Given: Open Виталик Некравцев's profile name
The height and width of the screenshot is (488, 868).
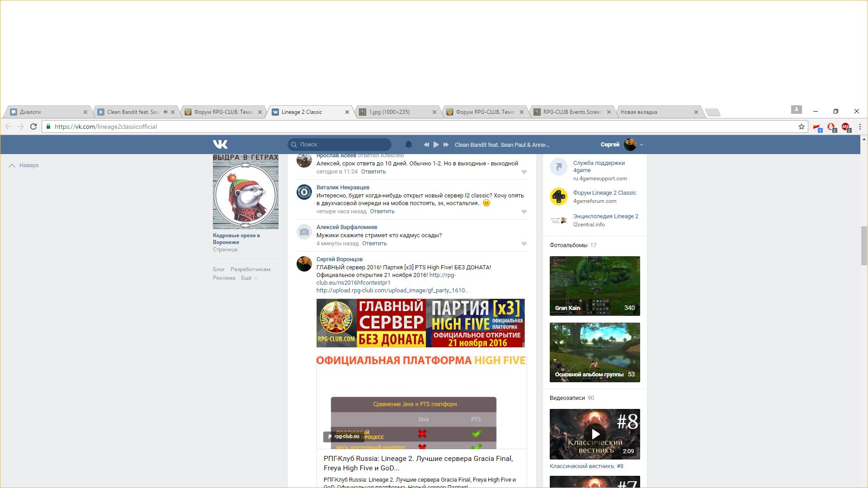Looking at the screenshot, I should [x=343, y=188].
